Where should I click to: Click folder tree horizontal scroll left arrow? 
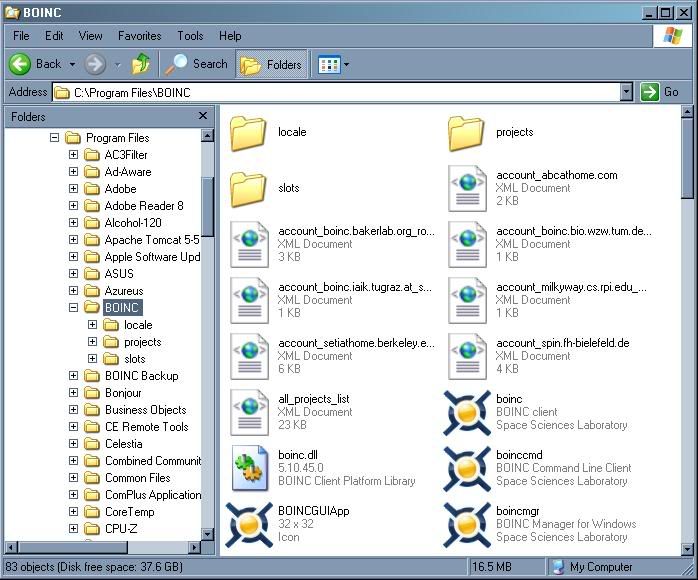point(11,547)
